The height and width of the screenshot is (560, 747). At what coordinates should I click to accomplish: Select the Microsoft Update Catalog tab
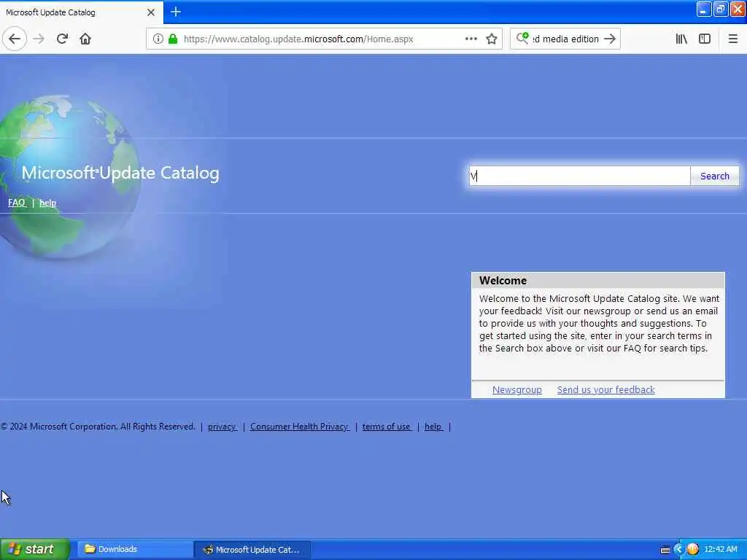81,12
